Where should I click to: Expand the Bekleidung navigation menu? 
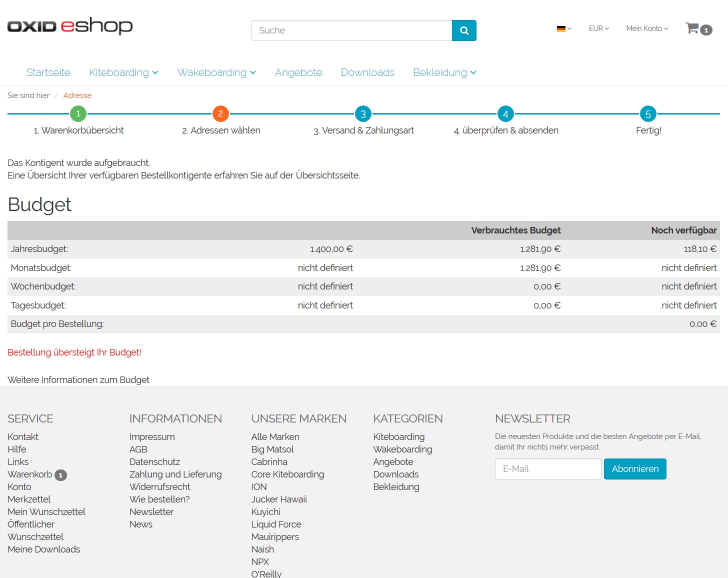click(x=444, y=72)
